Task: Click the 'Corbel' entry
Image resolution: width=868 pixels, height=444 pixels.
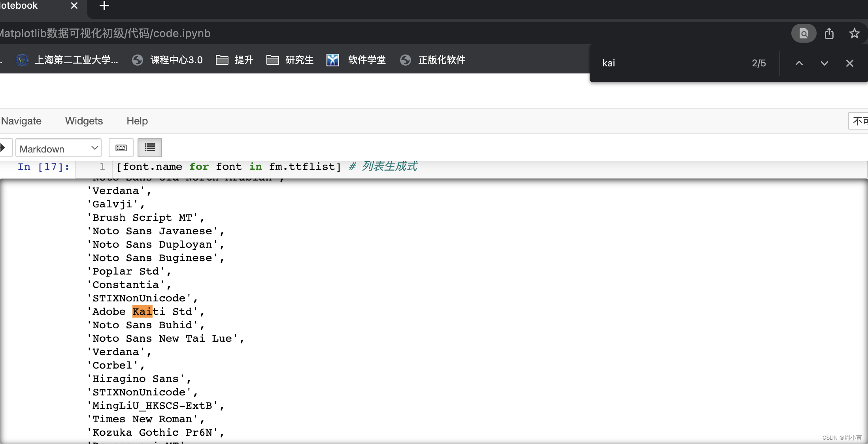Action: [116, 365]
